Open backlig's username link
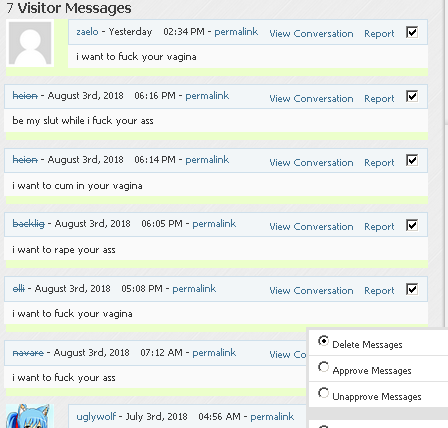The width and height of the screenshot is (448, 428). pos(28,224)
